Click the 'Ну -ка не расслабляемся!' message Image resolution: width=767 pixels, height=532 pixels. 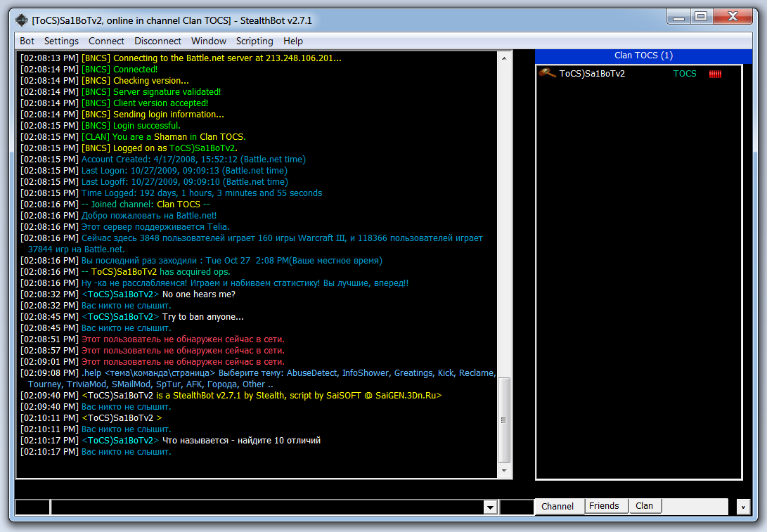click(214, 283)
